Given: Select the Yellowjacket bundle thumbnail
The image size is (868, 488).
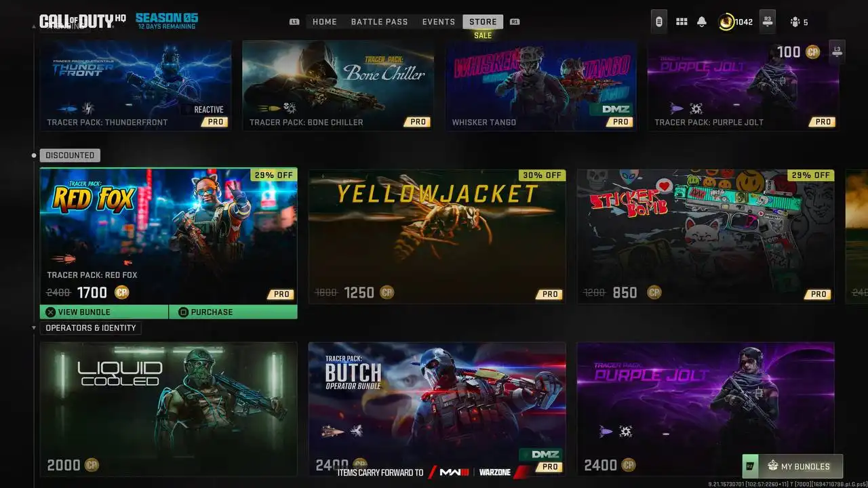Looking at the screenshot, I should (x=437, y=236).
